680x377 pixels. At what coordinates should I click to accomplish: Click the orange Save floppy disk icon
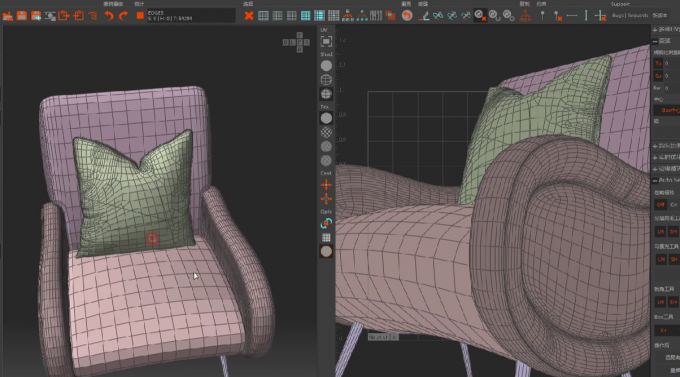[22, 16]
